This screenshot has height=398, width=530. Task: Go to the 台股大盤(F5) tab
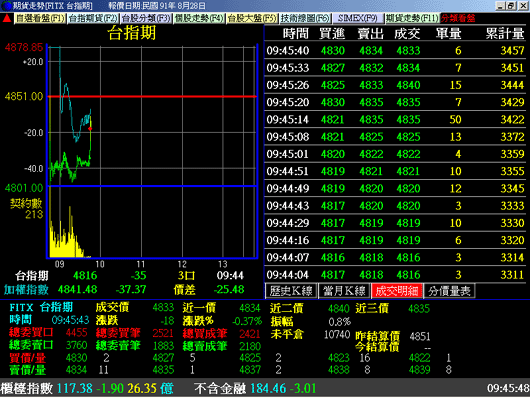[252, 18]
